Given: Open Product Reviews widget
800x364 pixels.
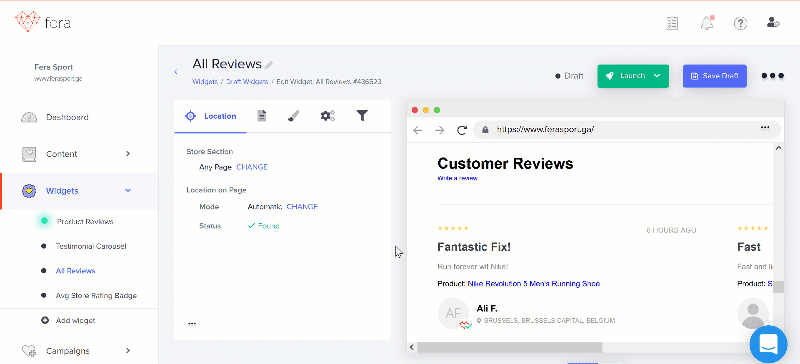Looking at the screenshot, I should (x=85, y=222).
